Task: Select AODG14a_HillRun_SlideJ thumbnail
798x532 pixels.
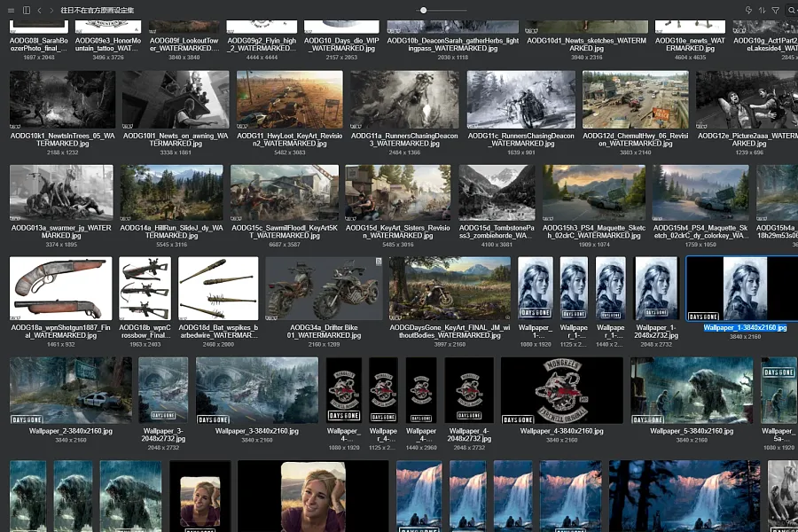Action: (171, 192)
